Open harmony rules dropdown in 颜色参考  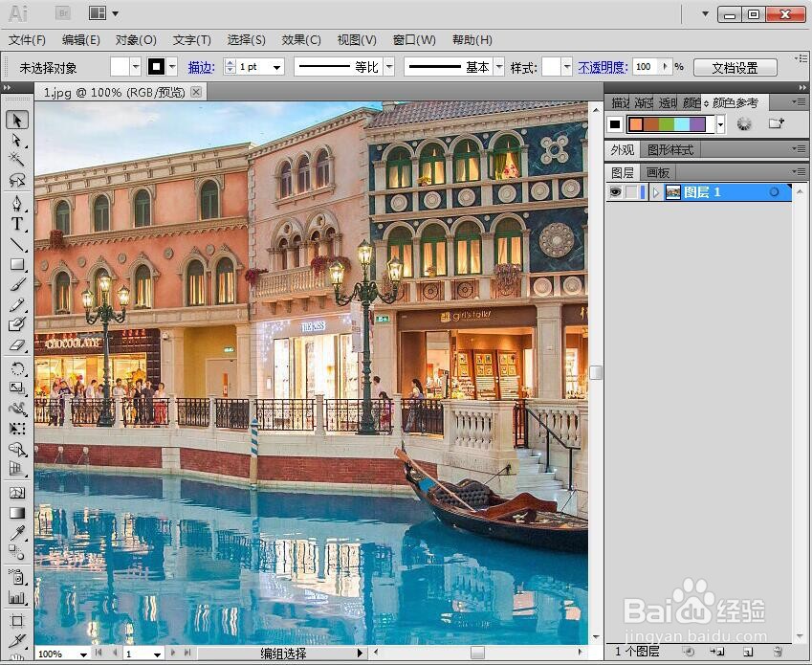720,124
